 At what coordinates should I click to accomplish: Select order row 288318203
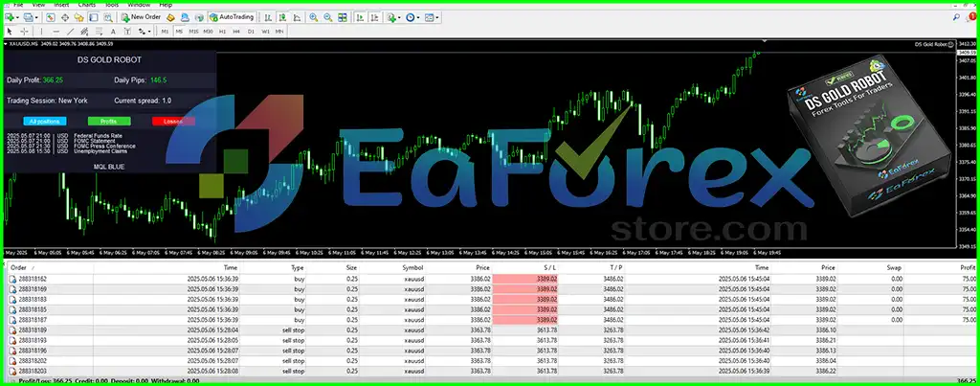click(492, 371)
